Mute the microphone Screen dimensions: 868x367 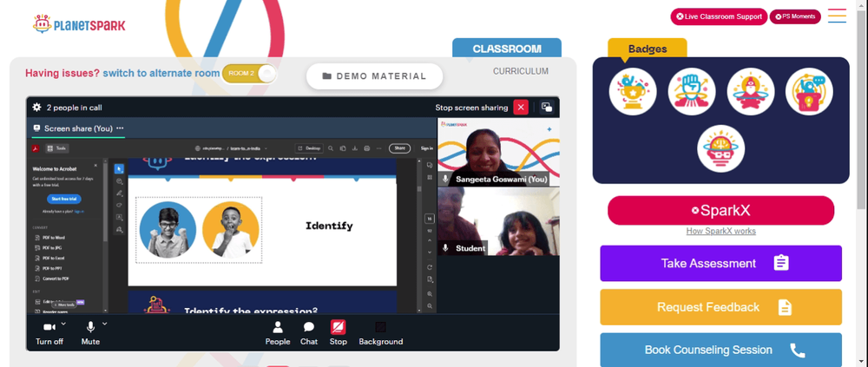point(90,333)
